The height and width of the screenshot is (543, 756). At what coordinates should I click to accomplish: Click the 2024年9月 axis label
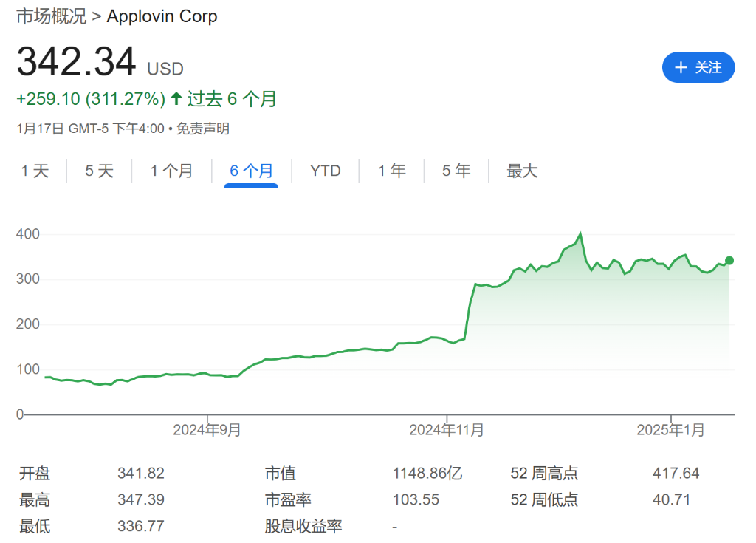tap(207, 429)
